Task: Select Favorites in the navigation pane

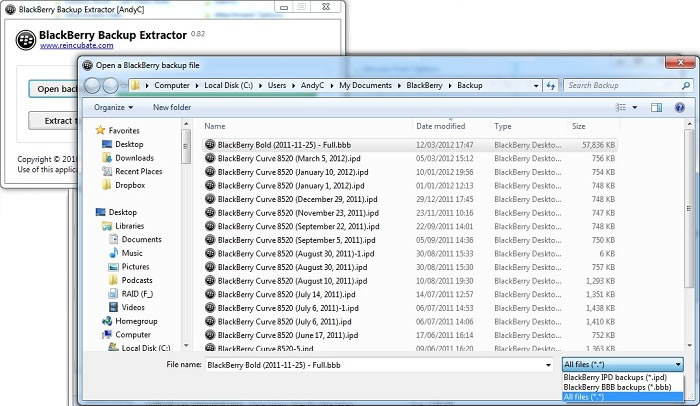Action: [x=124, y=130]
